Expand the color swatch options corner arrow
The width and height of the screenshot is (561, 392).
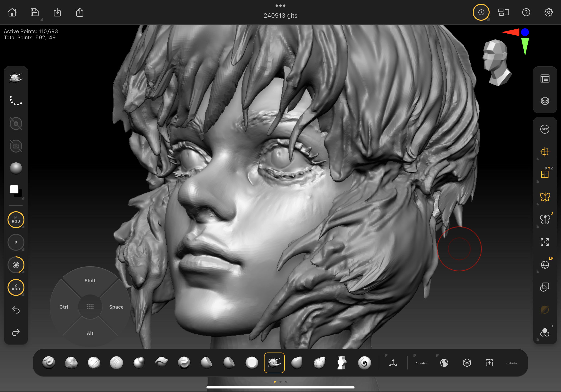click(23, 198)
